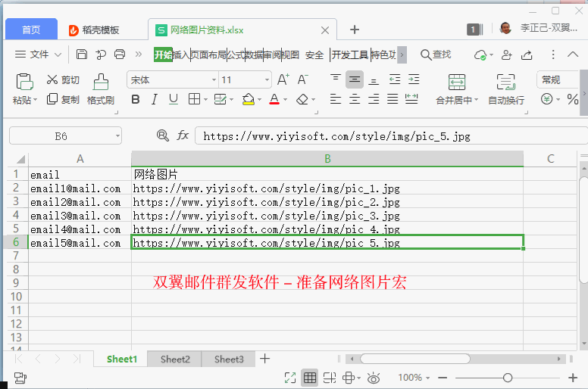The width and height of the screenshot is (588, 389).
Task: Toggle align text right
Action: 374,99
